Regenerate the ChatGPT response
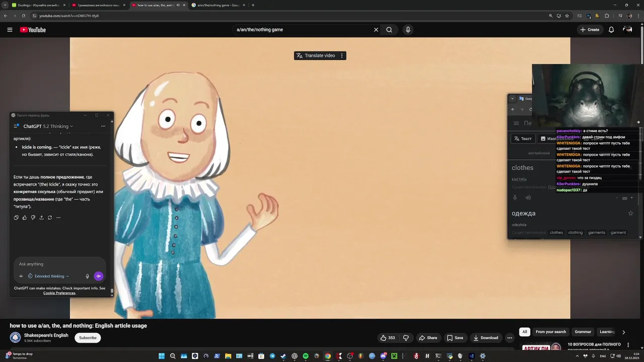Image resolution: width=644 pixels, height=362 pixels. 50,218
